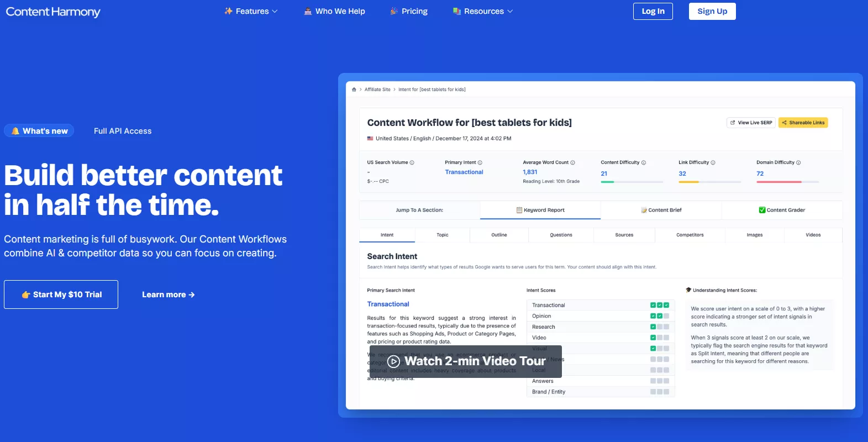Click the Research row score checkboxes
Screen dimensions: 868x442
(660, 327)
